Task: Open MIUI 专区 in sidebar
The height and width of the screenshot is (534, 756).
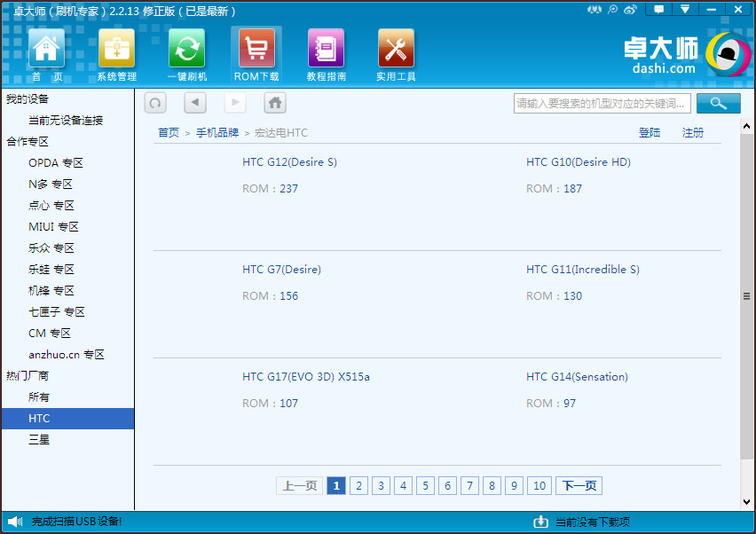Action: pos(68,226)
